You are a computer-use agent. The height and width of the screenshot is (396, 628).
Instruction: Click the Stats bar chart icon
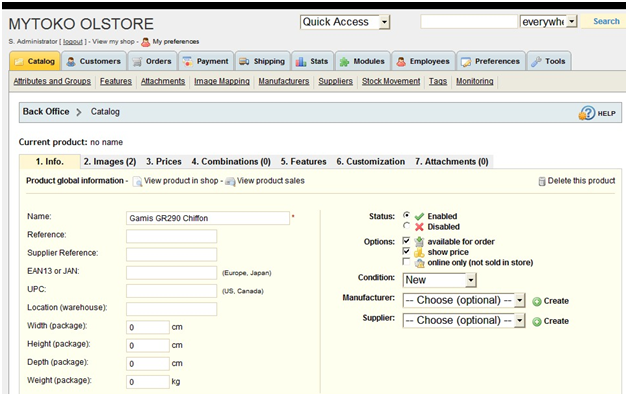coord(301,62)
